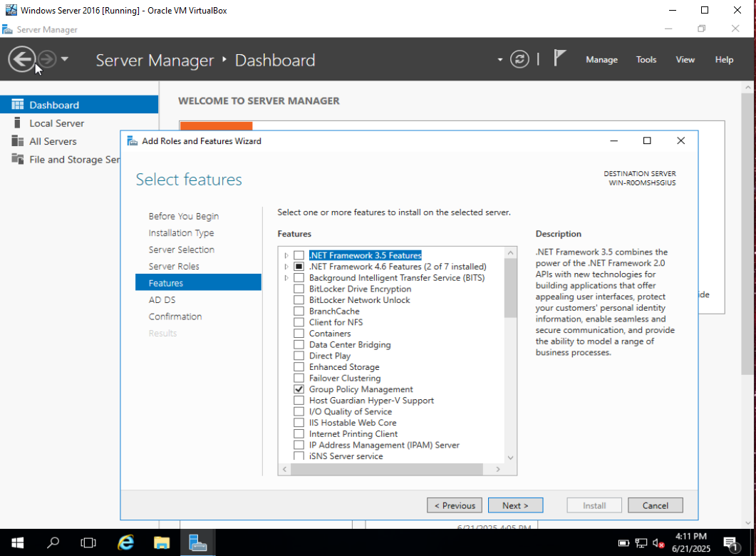Click the features list horizontal scrollbar thumb

pyautogui.click(x=387, y=469)
